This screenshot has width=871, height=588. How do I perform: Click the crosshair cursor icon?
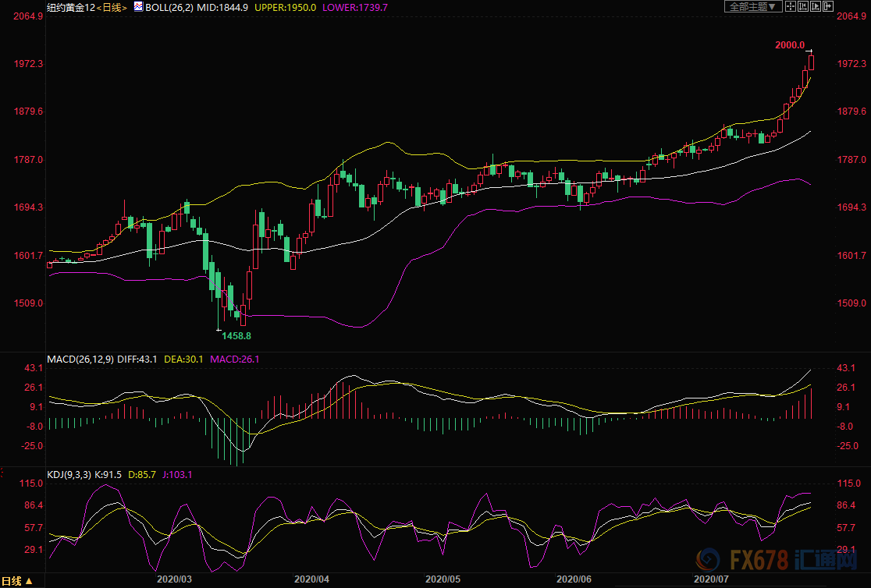pyautogui.click(x=791, y=6)
